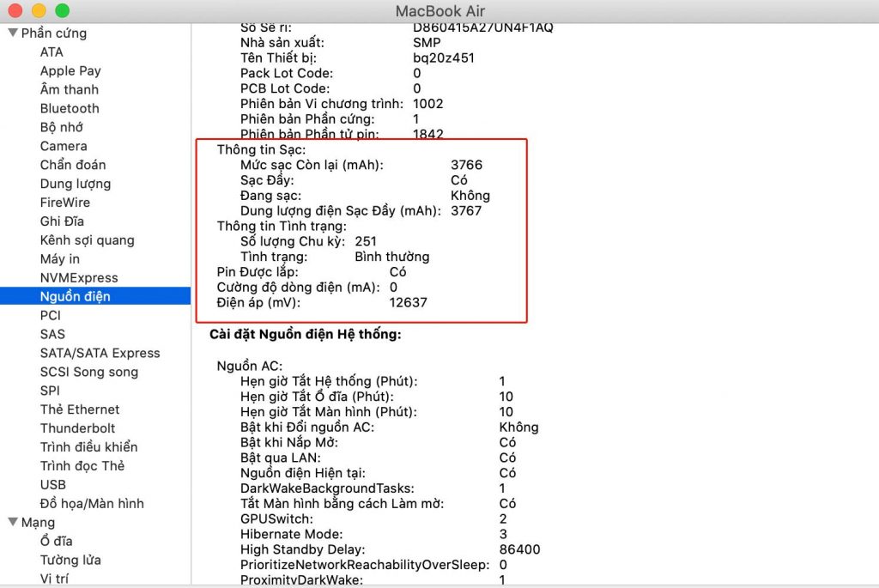879x588 pixels.
Task: Select Âm thanh in the hardware list
Action: point(69,89)
